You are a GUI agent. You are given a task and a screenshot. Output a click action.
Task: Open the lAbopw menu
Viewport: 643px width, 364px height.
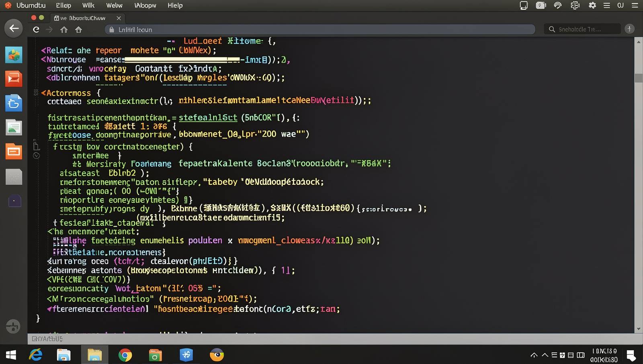coord(145,5)
